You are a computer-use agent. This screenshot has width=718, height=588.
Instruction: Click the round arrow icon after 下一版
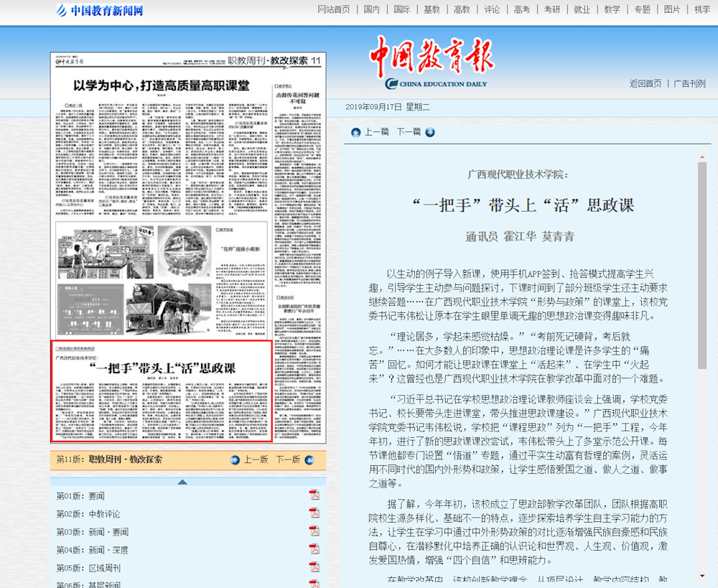(x=309, y=460)
